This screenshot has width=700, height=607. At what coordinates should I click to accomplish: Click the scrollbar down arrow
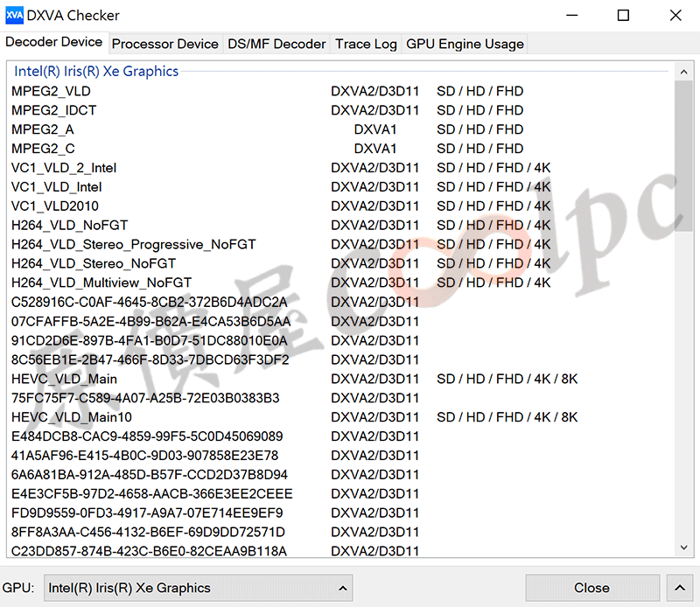point(684,548)
